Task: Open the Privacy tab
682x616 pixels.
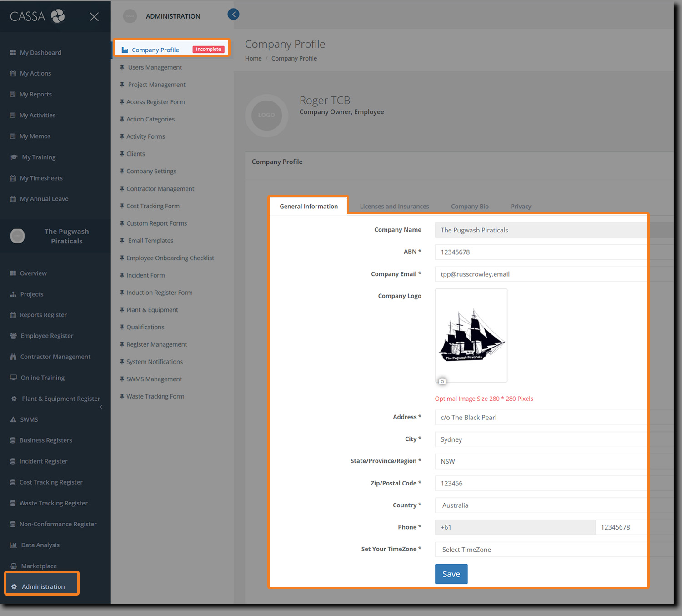Action: coord(521,207)
